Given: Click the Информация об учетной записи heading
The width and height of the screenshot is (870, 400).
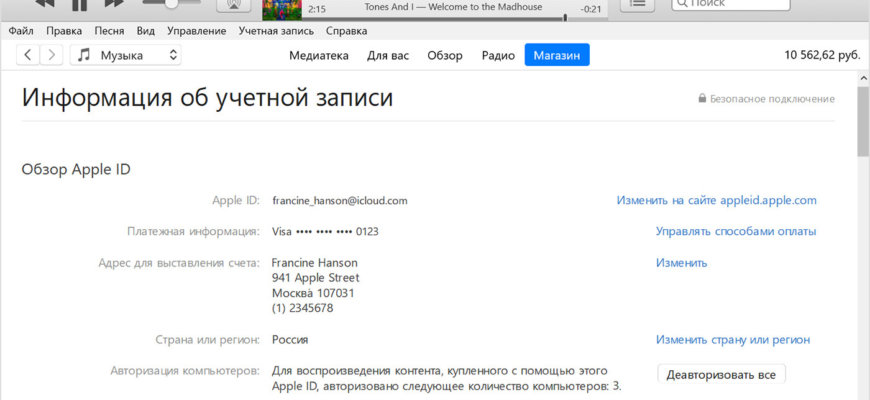Looking at the screenshot, I should coord(208,98).
